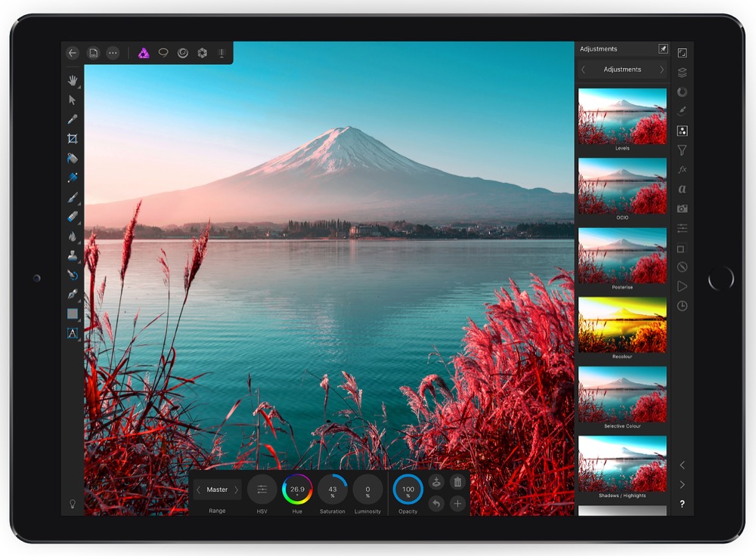Go to the next Range option after Master

(x=236, y=490)
